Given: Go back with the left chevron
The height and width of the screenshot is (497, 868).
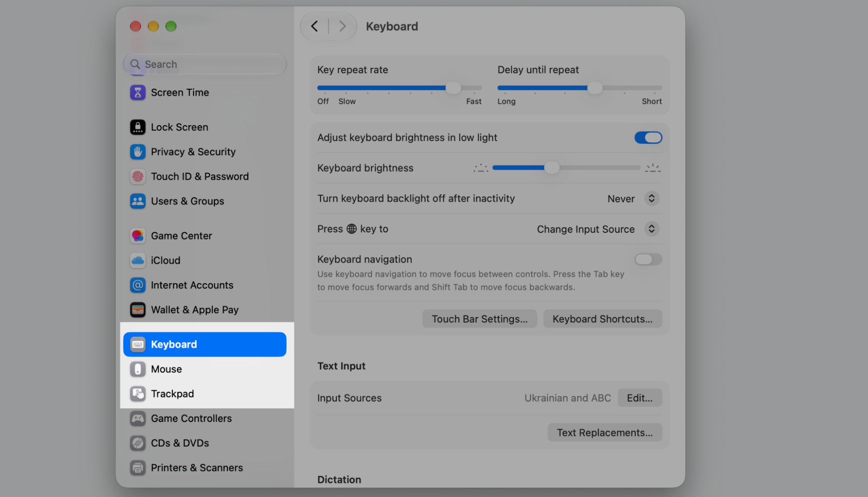Looking at the screenshot, I should 314,27.
